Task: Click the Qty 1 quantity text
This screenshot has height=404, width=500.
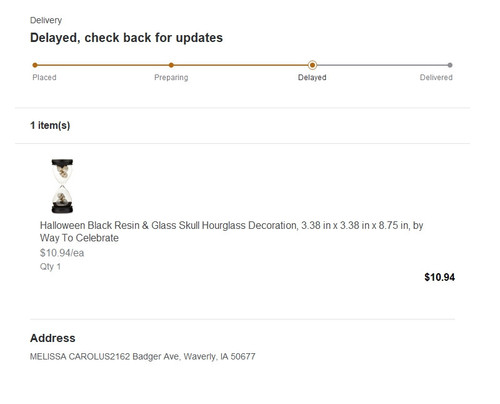Action: click(50, 267)
